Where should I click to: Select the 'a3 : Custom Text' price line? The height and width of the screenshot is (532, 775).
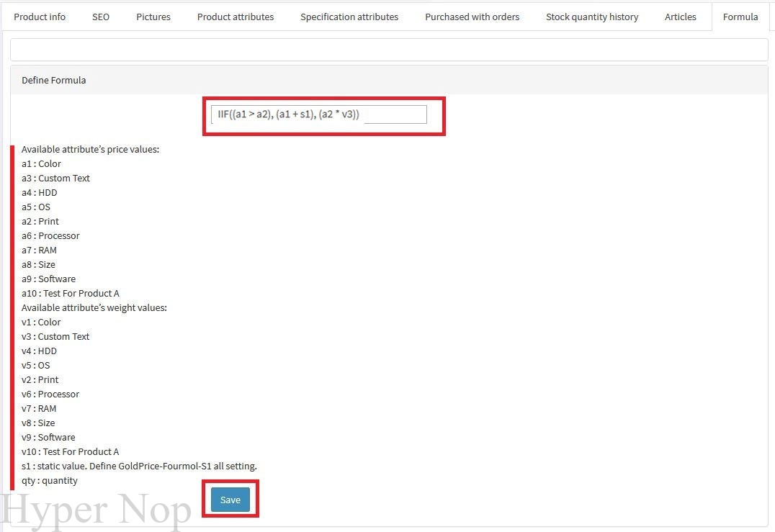tap(56, 179)
